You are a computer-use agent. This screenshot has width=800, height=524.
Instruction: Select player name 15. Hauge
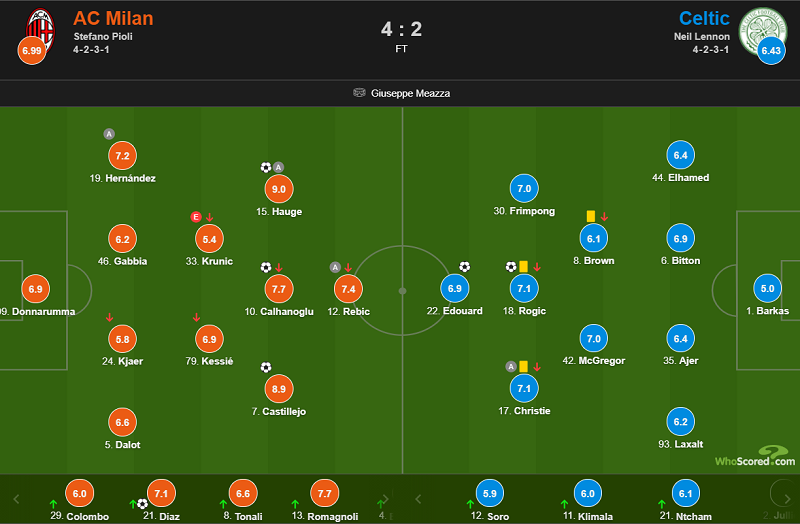pos(279,211)
